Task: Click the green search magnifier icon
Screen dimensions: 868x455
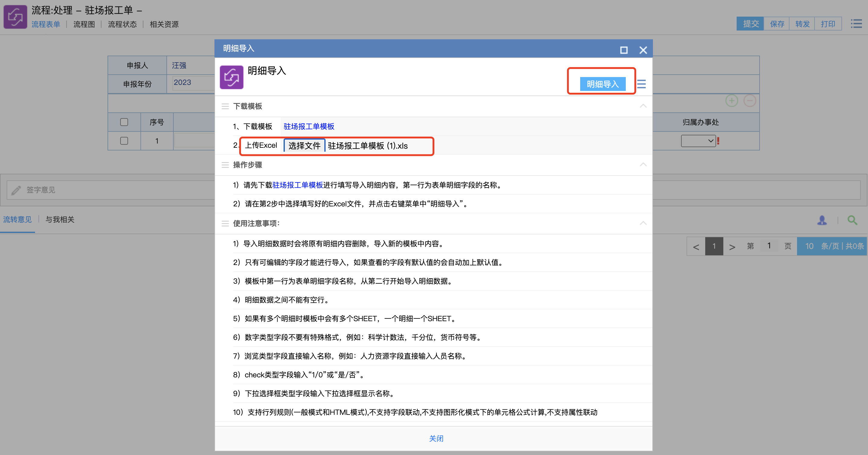Action: point(852,220)
